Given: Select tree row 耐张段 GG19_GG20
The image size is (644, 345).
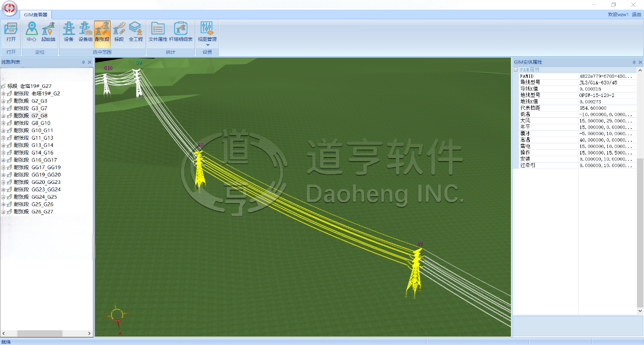Looking at the screenshot, I should (x=37, y=174).
